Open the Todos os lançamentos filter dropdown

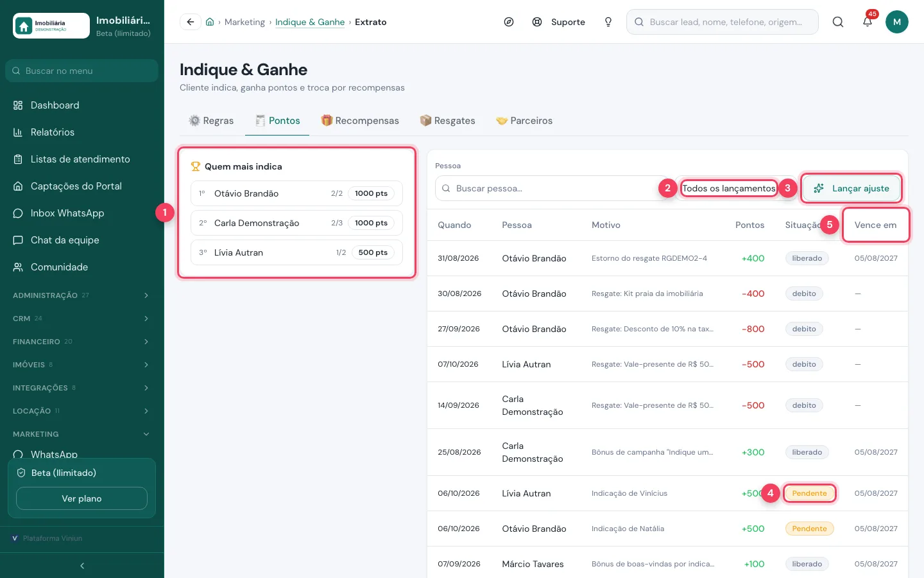point(729,188)
